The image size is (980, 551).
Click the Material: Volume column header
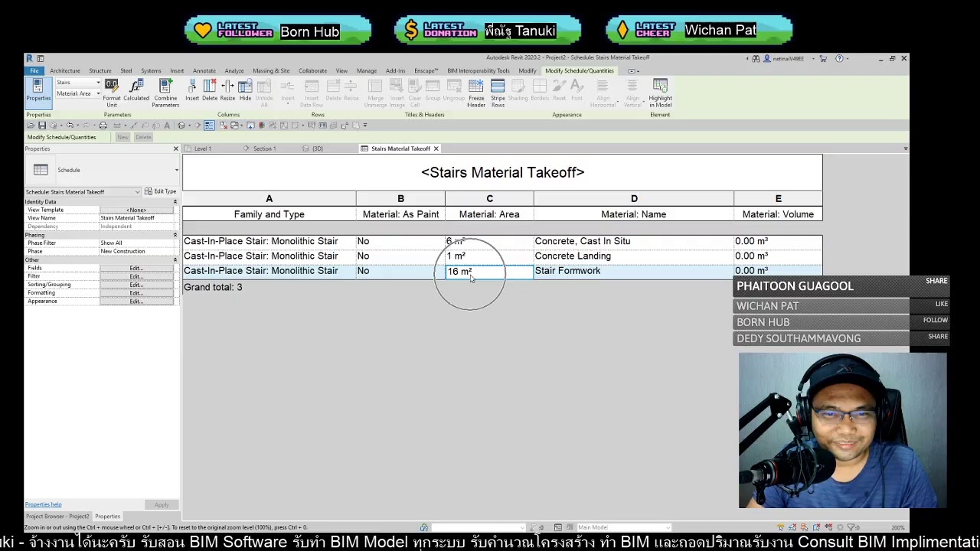(778, 214)
